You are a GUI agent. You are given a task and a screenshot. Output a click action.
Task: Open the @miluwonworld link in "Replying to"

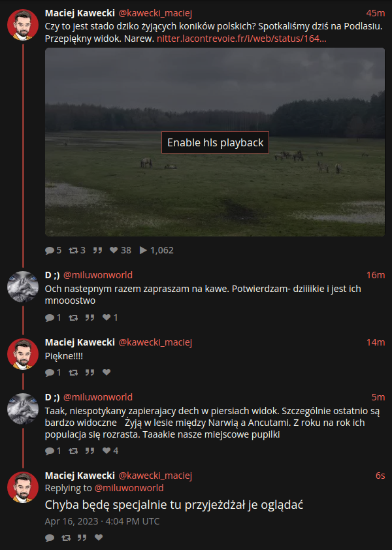[129, 488]
